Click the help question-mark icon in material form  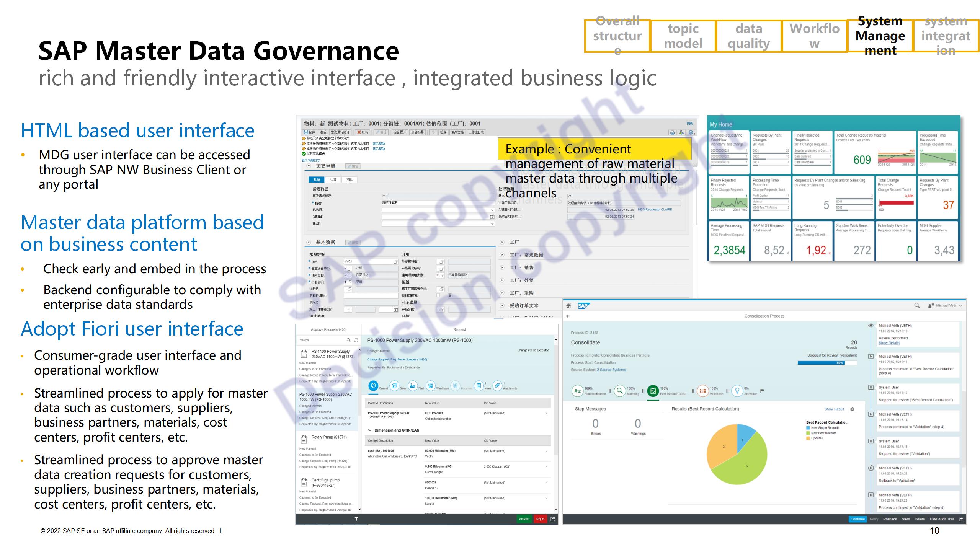(x=691, y=132)
